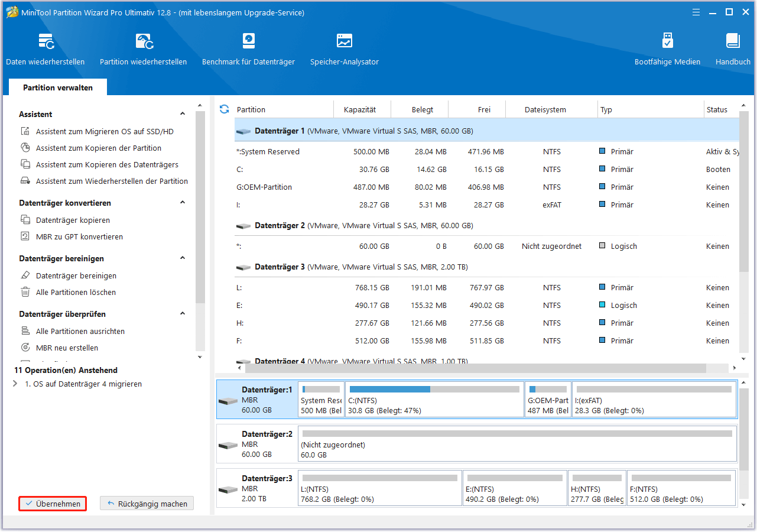Select the C: partition row in list
This screenshot has width=757, height=532.
tap(487, 170)
